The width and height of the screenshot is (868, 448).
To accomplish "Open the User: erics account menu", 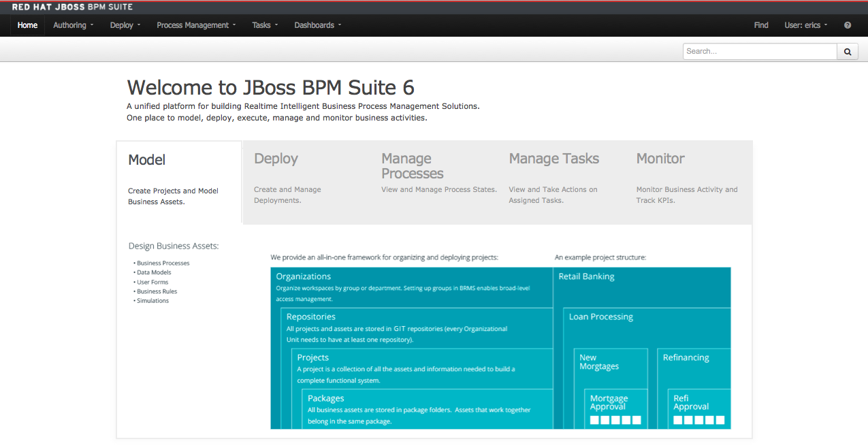I will (x=806, y=25).
